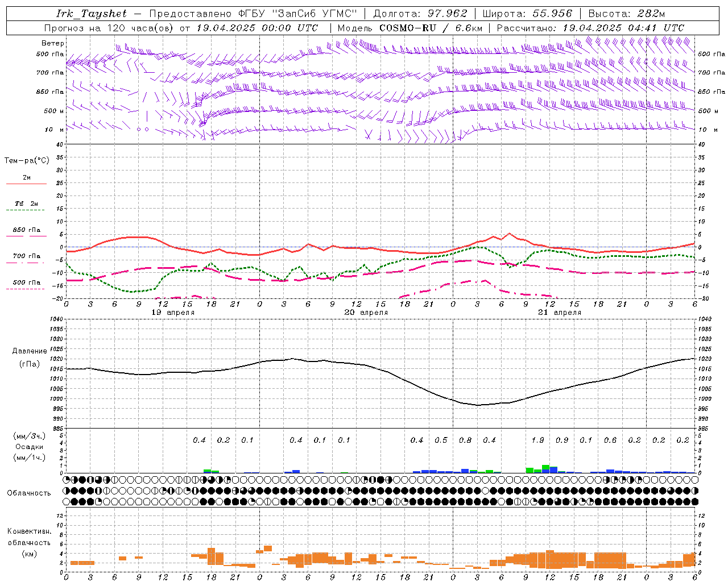Image resolution: width=728 pixels, height=582 pixels.
Task: Click the "(мм/1ч.)" precipitation unit label
Action: [x=30, y=458]
